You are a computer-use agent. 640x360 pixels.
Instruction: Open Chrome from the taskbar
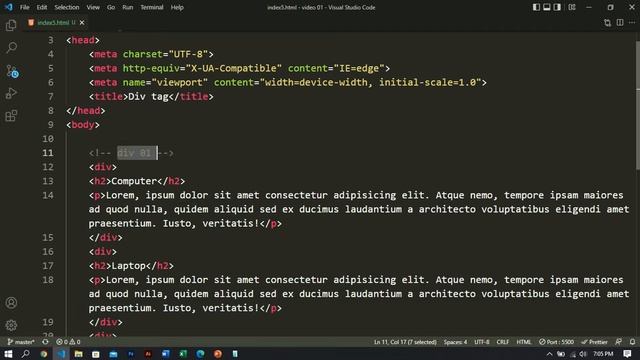44,353
